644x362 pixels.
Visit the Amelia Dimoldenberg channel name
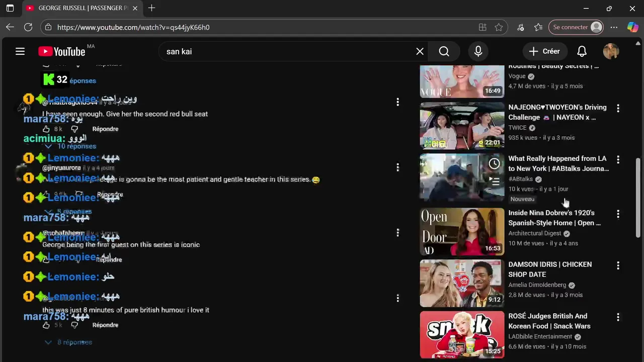537,285
